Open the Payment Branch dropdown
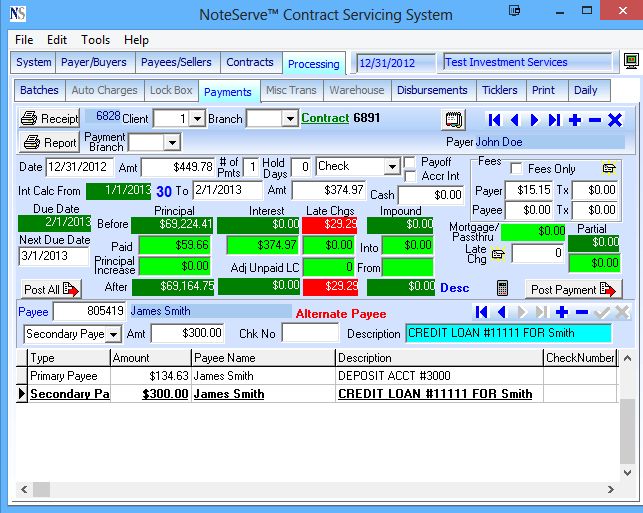Screen dimensions: 643x513 tap(171, 142)
